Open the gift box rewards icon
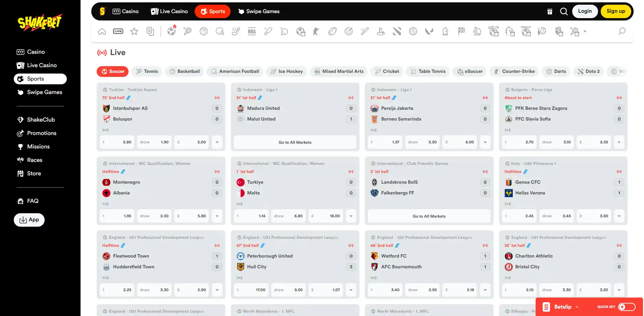Screen dimensions: 644x316 tap(550, 11)
